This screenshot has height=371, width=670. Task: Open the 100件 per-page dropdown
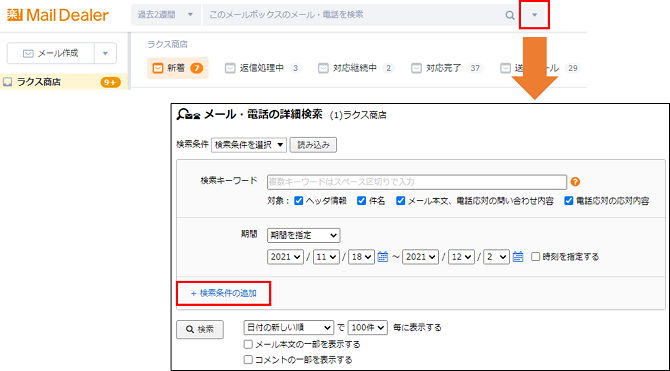coord(368,328)
